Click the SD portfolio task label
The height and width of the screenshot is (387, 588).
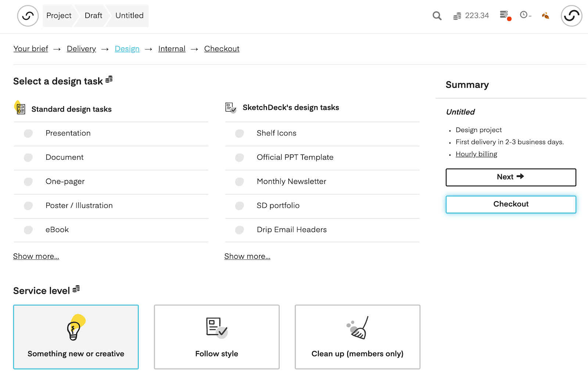pyautogui.click(x=278, y=206)
